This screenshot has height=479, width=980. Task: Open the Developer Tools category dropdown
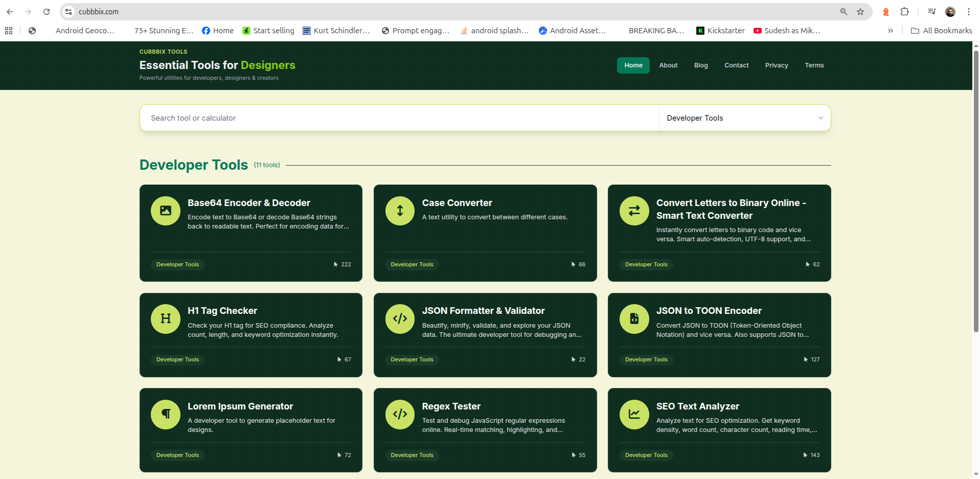pos(744,118)
